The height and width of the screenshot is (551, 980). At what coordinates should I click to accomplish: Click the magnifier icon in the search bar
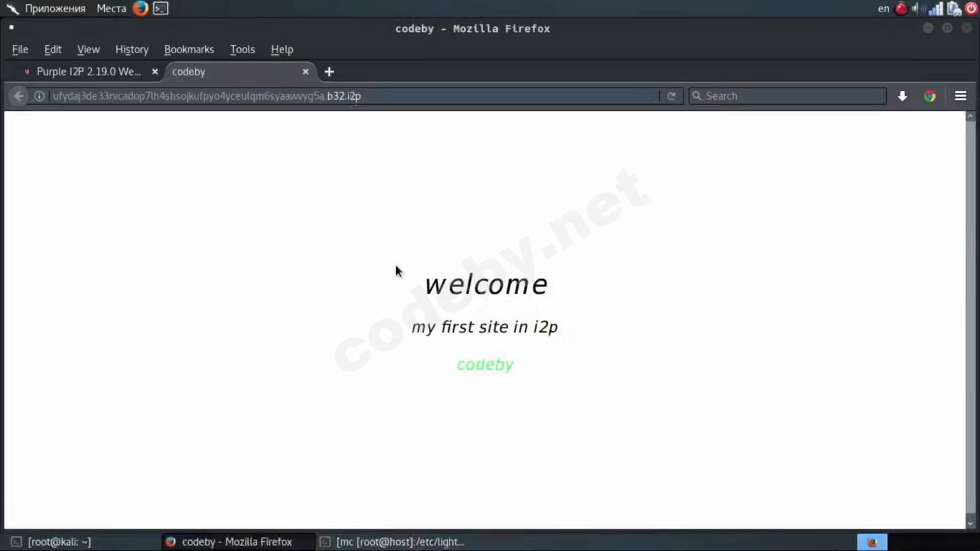697,96
